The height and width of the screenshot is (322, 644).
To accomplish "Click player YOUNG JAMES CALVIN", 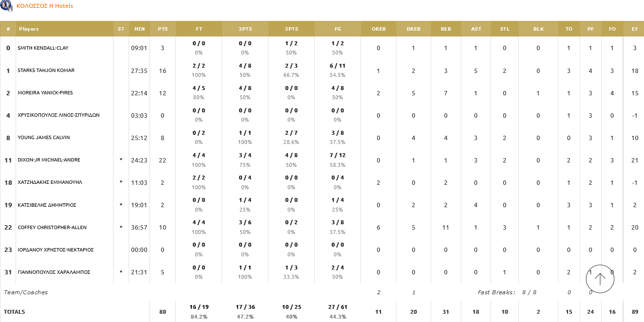I will (x=43, y=138).
